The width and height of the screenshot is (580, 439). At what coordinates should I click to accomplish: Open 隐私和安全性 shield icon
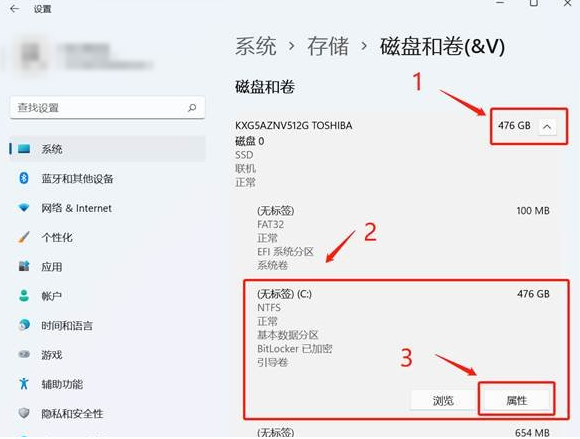[x=24, y=413]
